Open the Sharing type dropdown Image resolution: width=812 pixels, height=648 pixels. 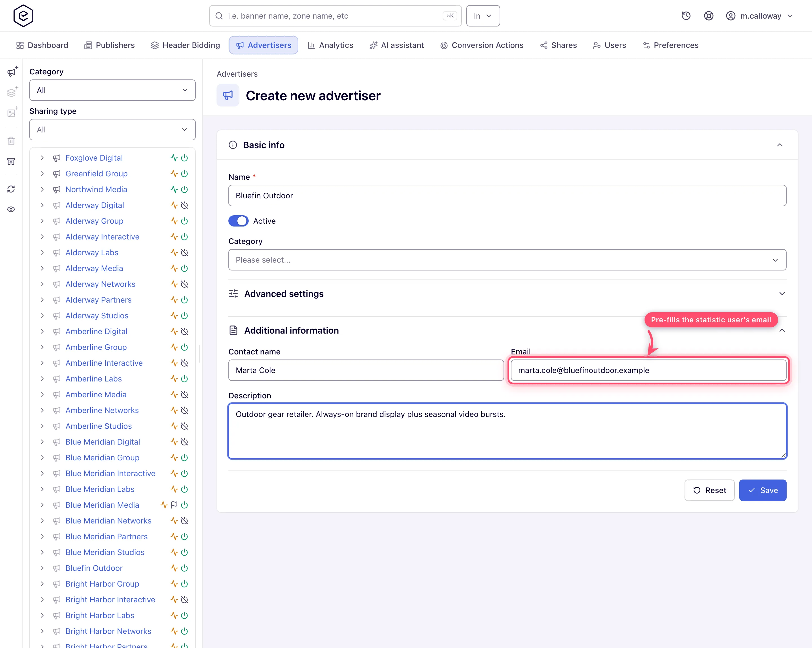point(112,129)
